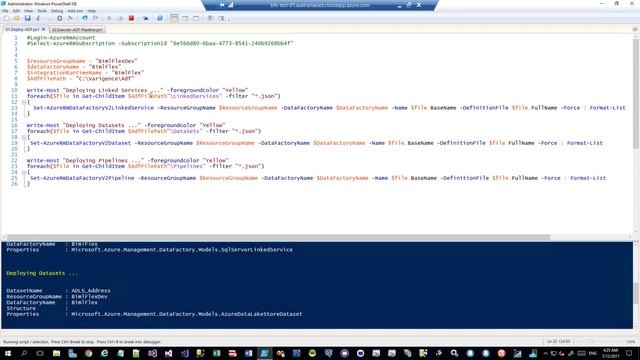This screenshot has width=640, height=360.
Task: Show hidden system tray icons chevron
Action: 546,353
